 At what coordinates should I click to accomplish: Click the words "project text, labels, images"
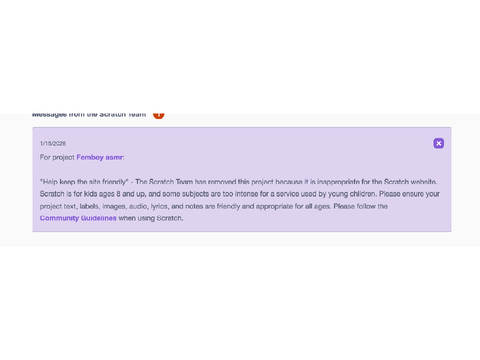83,206
